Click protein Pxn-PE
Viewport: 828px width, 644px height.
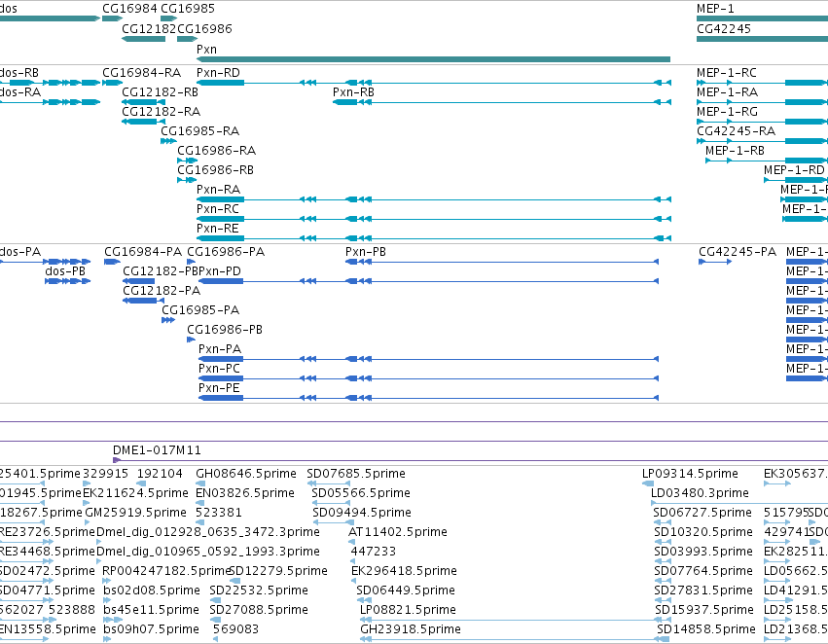coord(429,398)
